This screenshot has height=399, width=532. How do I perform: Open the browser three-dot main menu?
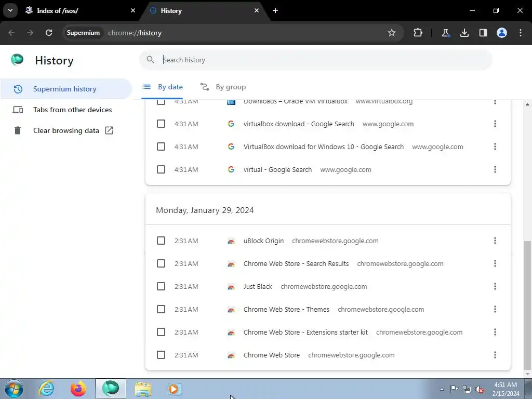[521, 33]
